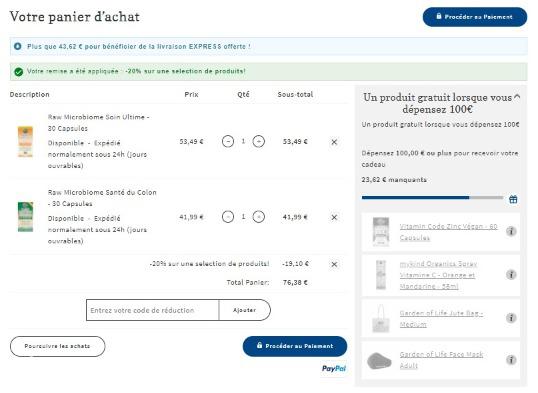The image size is (538, 393).
Task: Click Raw Microbiome Santé du Colon thumbnail
Action: [25, 217]
